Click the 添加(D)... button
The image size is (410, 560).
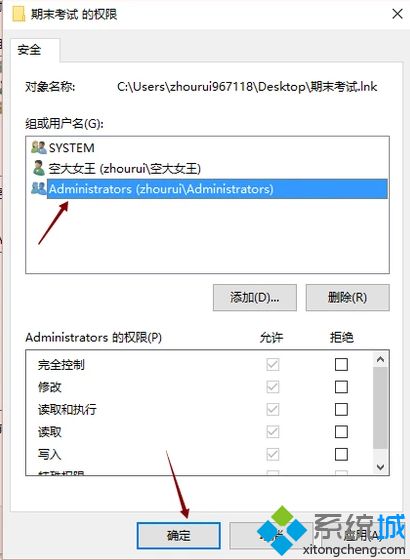pyautogui.click(x=255, y=298)
